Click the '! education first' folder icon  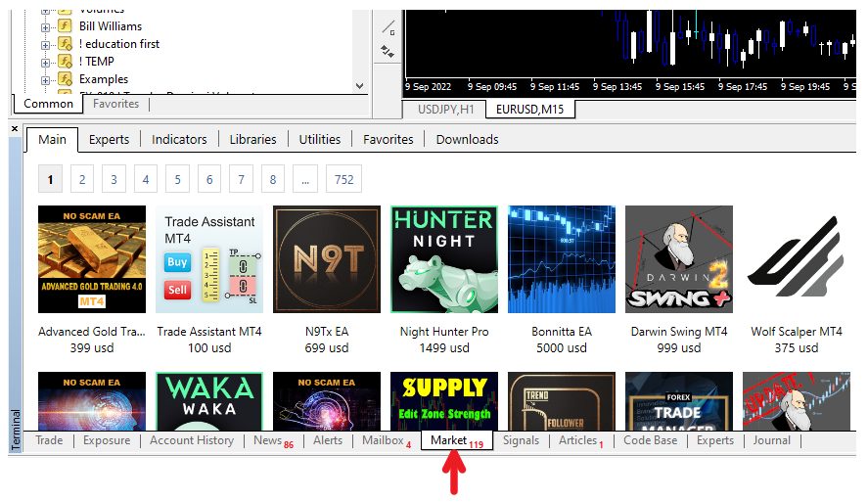pos(66,43)
